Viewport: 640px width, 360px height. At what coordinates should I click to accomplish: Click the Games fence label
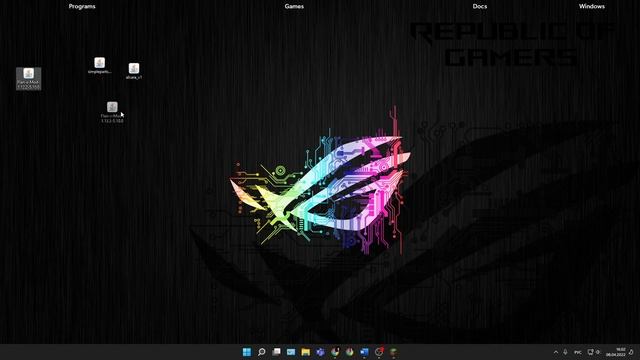click(x=294, y=6)
